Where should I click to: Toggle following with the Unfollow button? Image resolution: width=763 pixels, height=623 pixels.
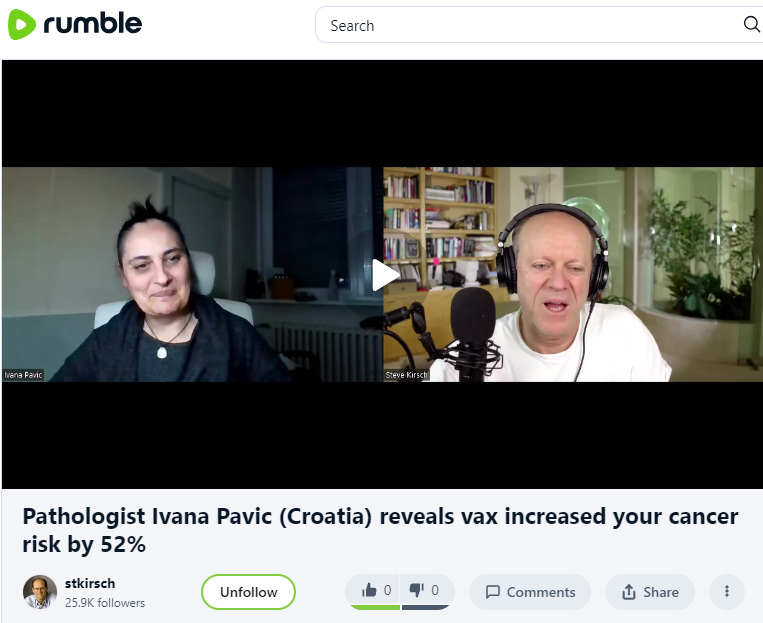(248, 592)
